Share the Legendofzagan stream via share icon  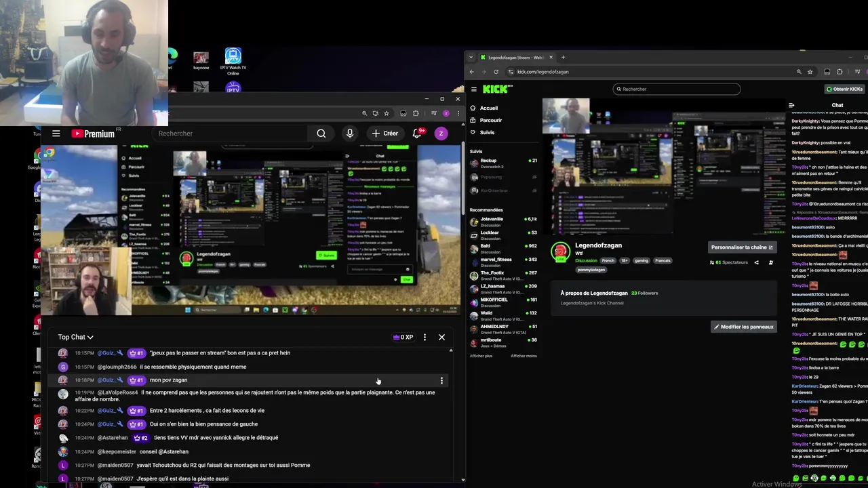[756, 262]
